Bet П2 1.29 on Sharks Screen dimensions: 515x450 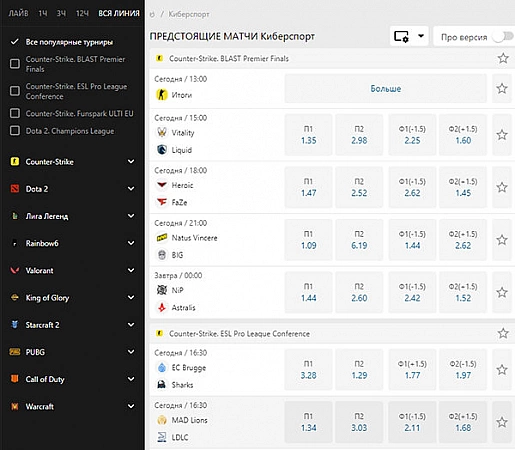[359, 370]
